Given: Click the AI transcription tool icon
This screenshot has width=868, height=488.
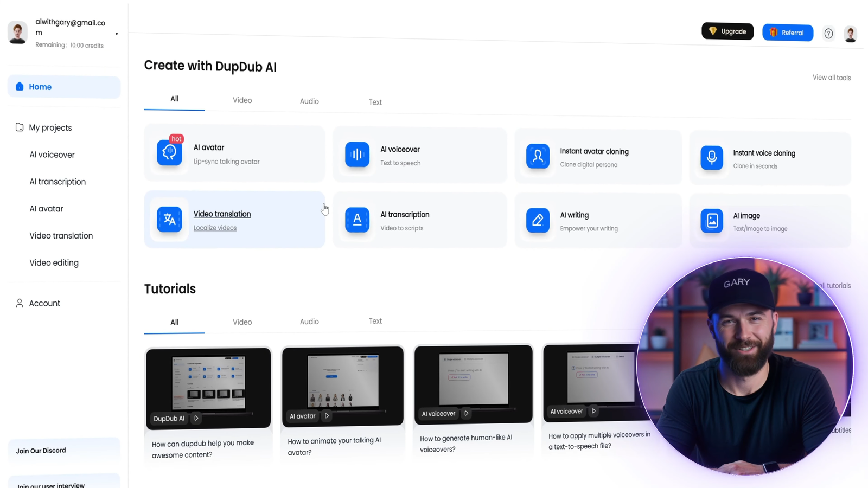Looking at the screenshot, I should click(357, 220).
